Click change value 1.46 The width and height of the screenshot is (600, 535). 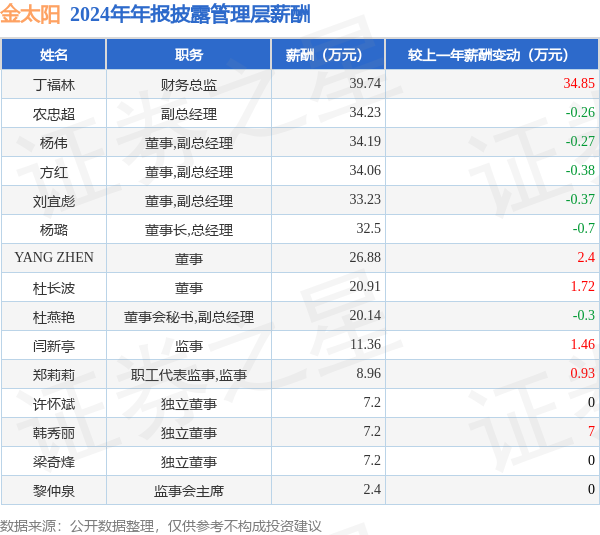pyautogui.click(x=583, y=344)
